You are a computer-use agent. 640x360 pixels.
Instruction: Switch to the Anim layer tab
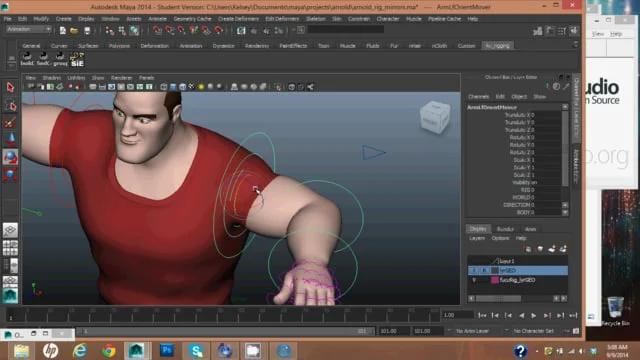click(530, 229)
